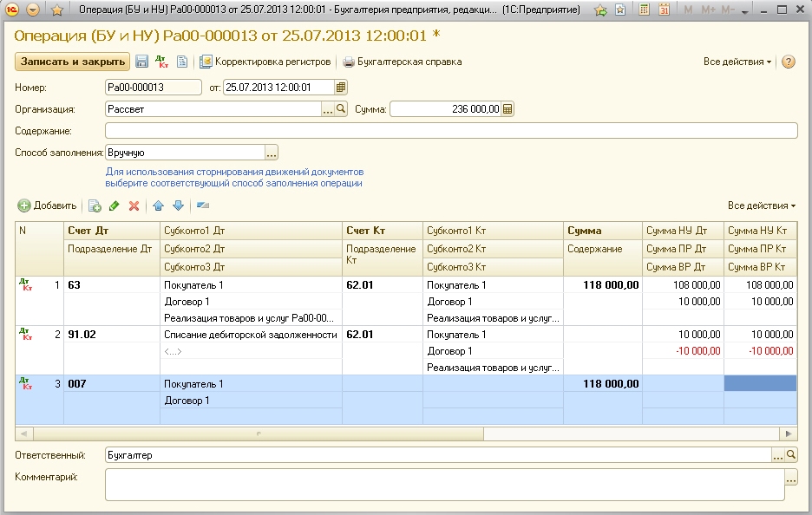Viewport: 812px width, 515px height.
Task: Select account 63 cell in row 1
Action: pos(112,284)
